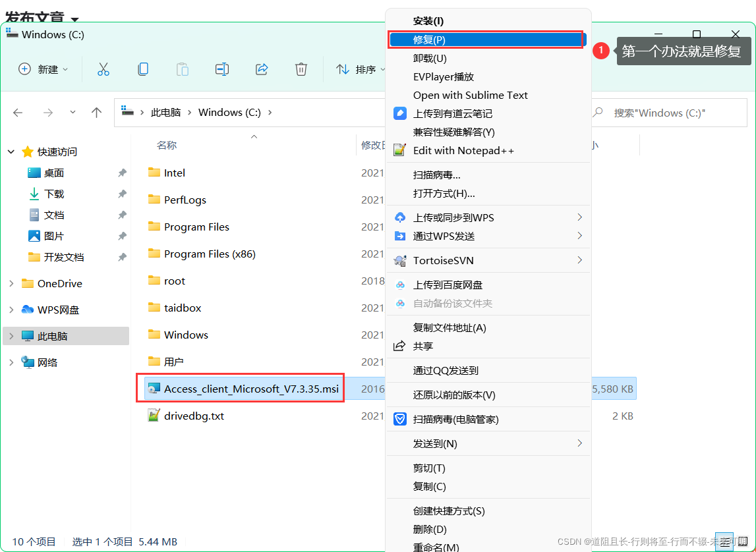Choose 创建快捷方式(S) menu entry
The height and width of the screenshot is (552, 756).
pyautogui.click(x=488, y=511)
